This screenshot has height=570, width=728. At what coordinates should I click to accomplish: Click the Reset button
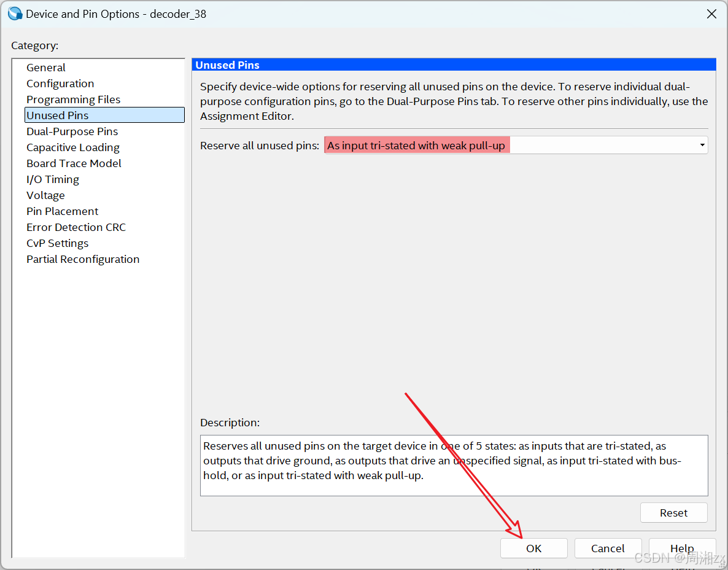(674, 513)
